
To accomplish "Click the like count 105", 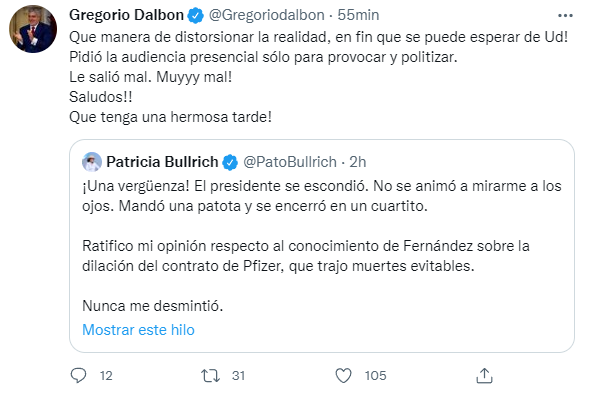I will [x=376, y=375].
